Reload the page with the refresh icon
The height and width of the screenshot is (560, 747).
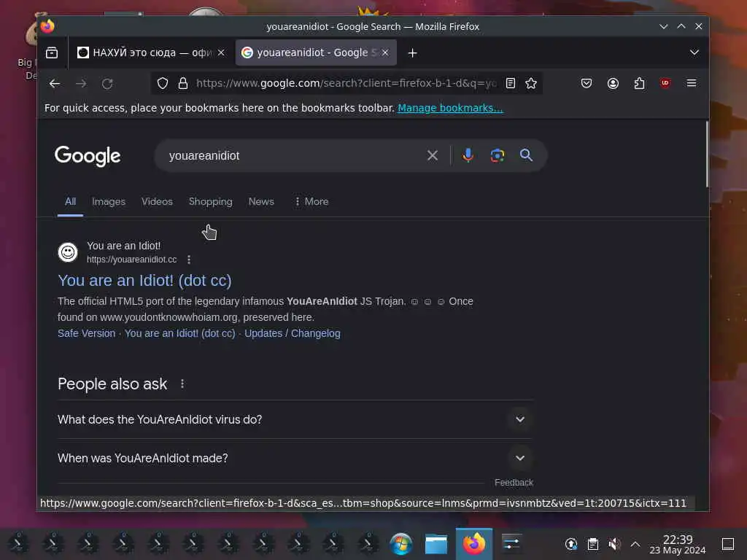tap(107, 84)
